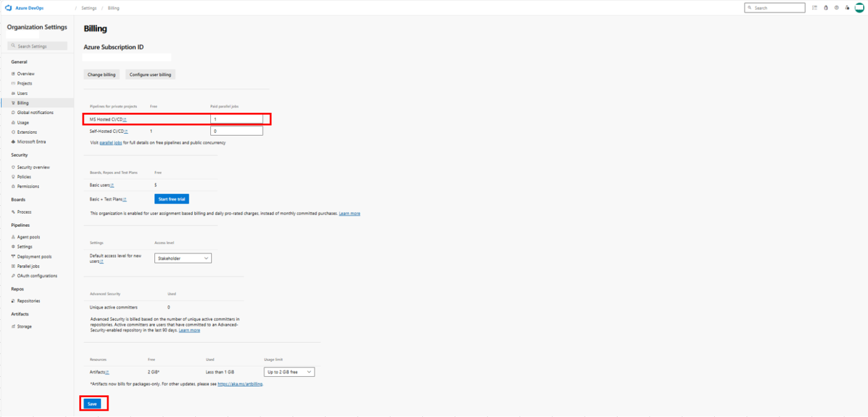This screenshot has width=868, height=417.
Task: Start free trial for Basic + Test Plans
Action: coord(172,199)
